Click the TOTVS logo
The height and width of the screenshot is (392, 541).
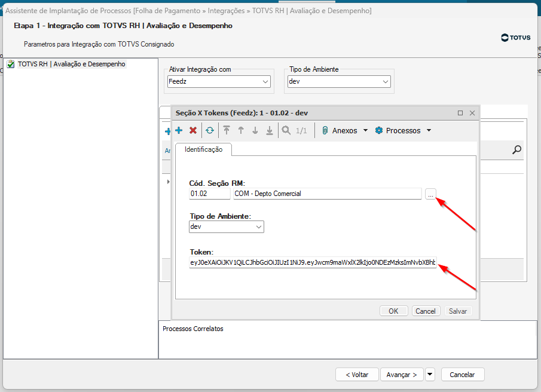[x=515, y=37]
